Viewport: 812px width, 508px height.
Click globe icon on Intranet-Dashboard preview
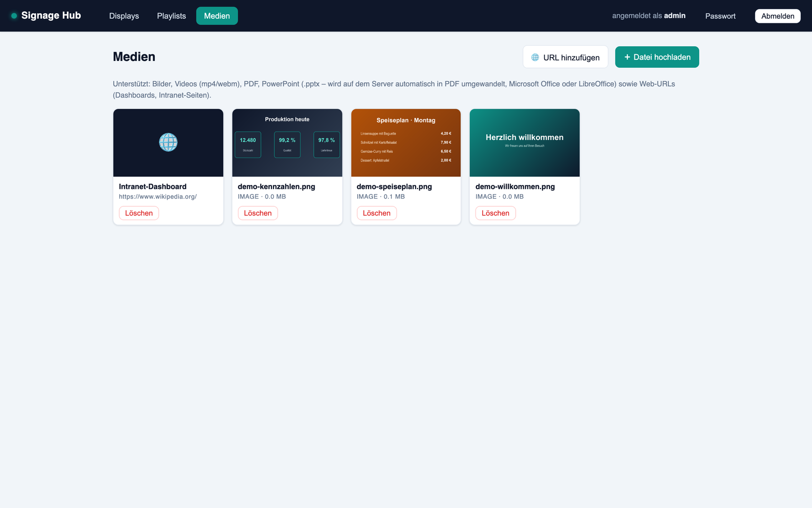(168, 142)
